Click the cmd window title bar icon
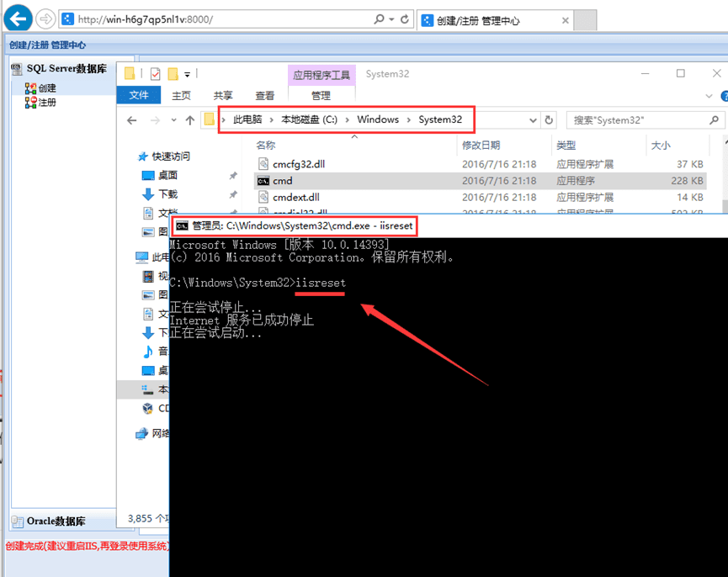 tap(182, 226)
